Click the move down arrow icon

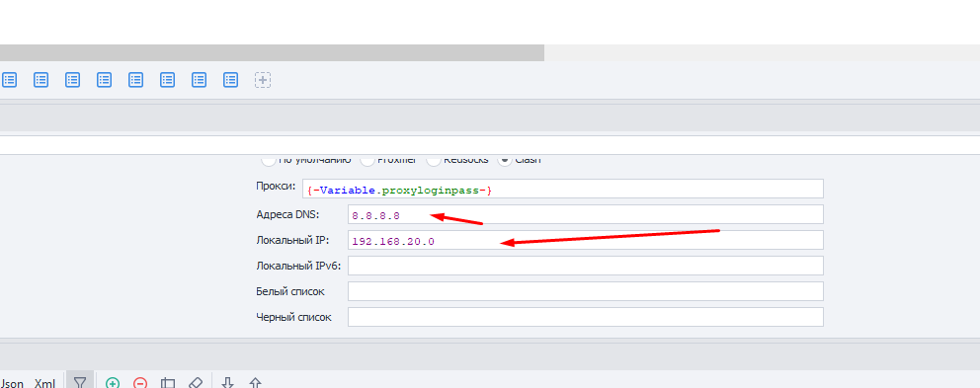(228, 382)
